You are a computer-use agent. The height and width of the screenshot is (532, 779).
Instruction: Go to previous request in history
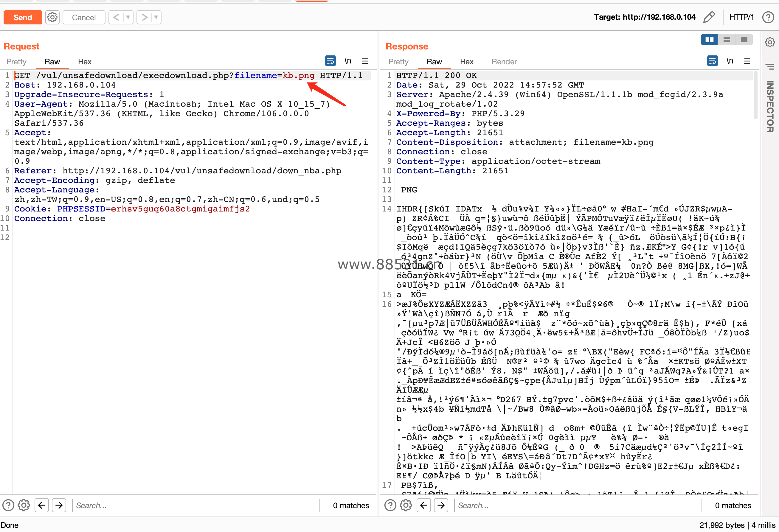pos(116,17)
